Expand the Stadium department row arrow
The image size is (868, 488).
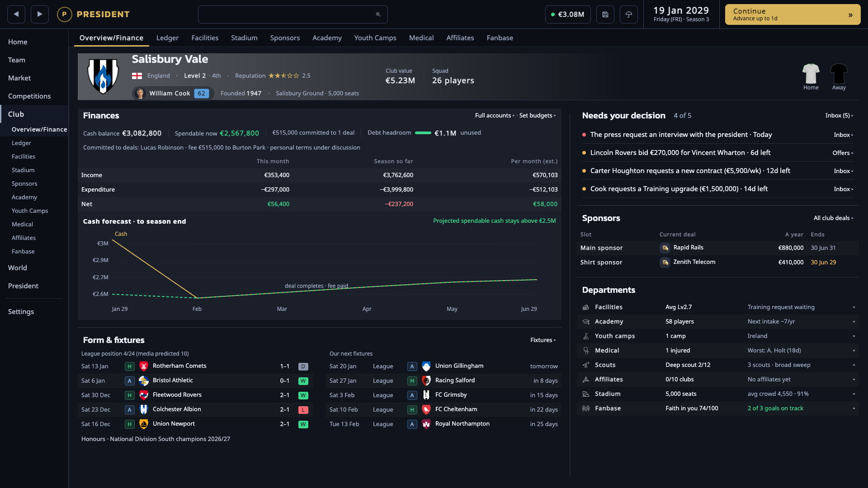[854, 394]
